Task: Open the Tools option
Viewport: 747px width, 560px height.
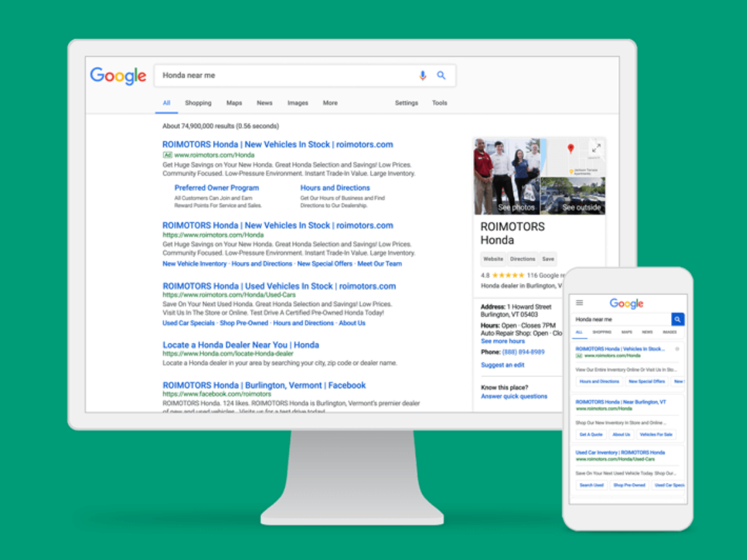Action: 439,103
